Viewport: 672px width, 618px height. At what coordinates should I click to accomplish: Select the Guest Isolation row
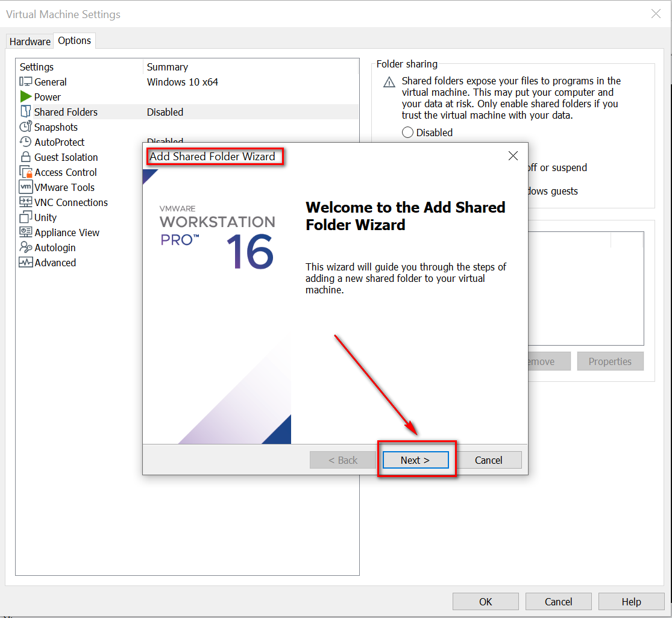click(x=80, y=157)
